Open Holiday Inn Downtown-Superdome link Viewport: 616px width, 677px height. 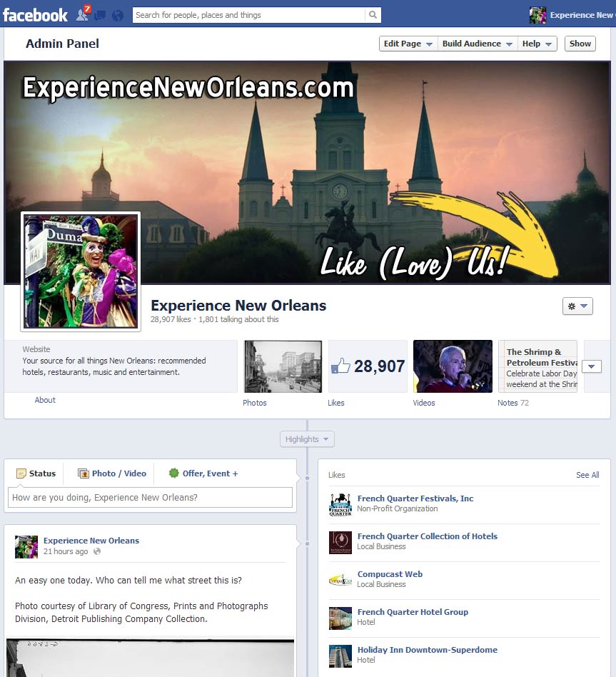[428, 650]
